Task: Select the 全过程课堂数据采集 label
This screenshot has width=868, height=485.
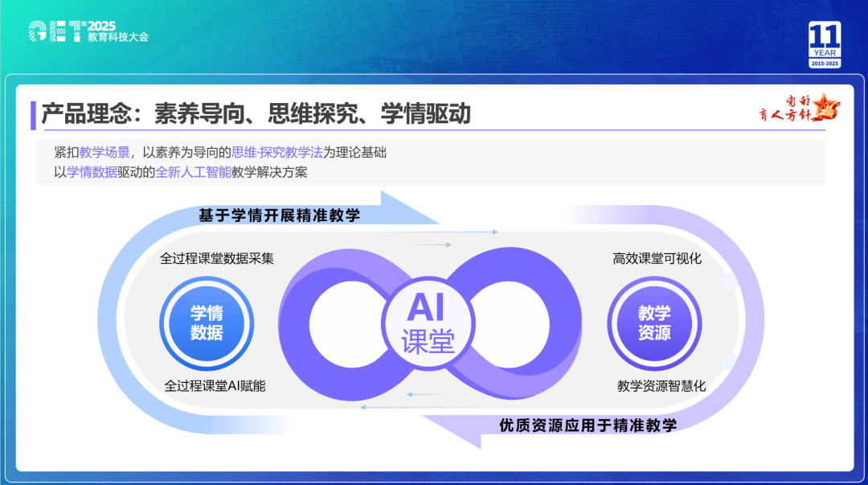Action: click(217, 258)
